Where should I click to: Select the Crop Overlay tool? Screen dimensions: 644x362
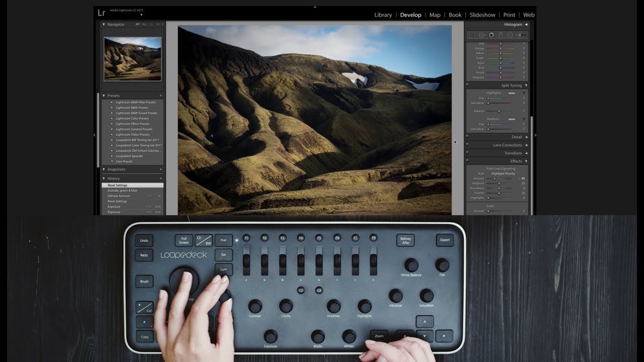(472, 35)
